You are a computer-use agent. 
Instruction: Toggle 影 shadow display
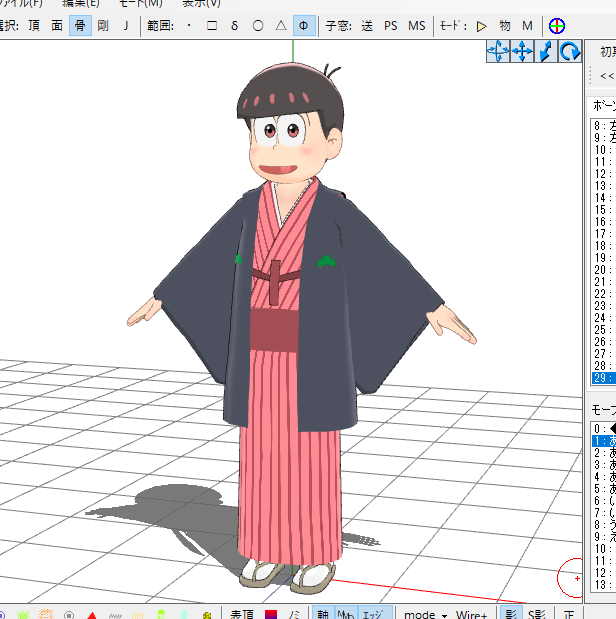pos(511,614)
